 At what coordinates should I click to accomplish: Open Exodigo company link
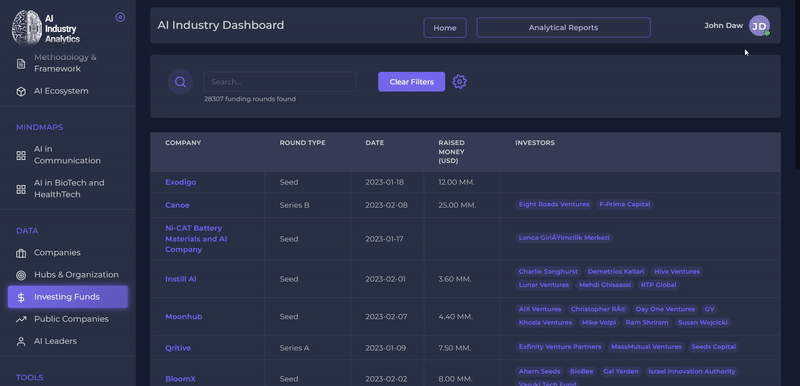coord(181,182)
